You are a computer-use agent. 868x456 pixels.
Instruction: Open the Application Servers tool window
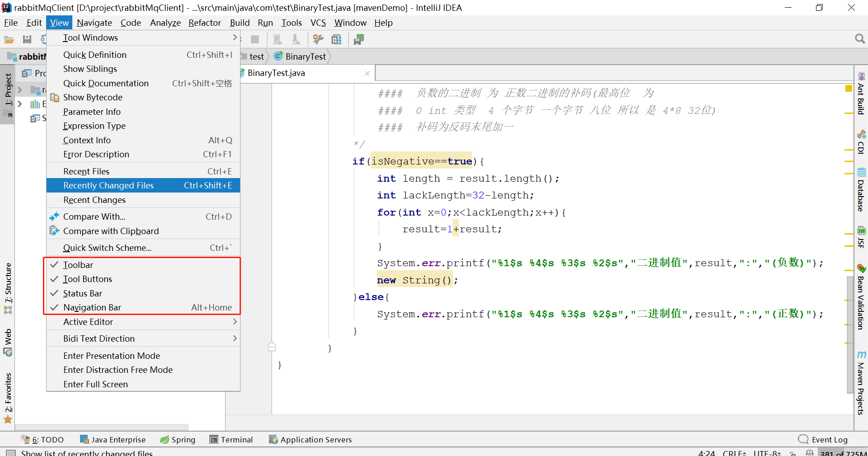(310, 440)
